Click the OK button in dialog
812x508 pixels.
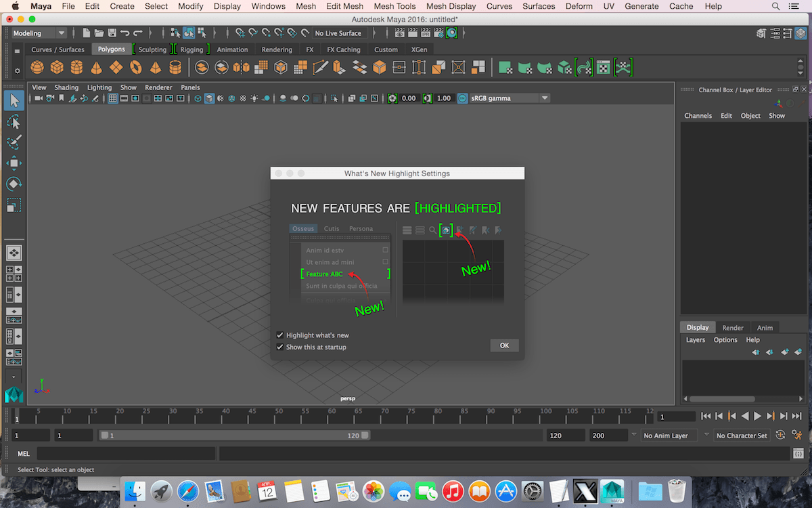click(x=504, y=345)
